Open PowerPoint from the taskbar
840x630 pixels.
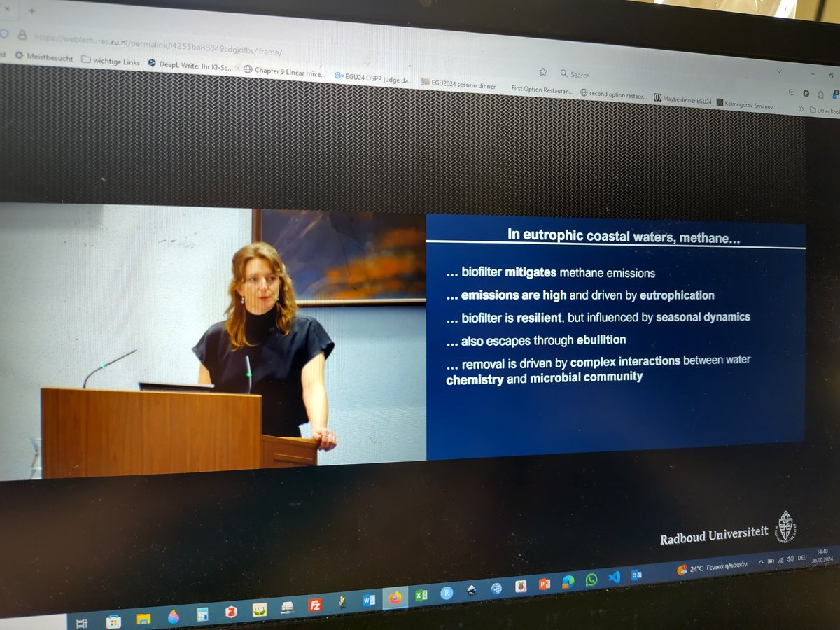pos(545,584)
